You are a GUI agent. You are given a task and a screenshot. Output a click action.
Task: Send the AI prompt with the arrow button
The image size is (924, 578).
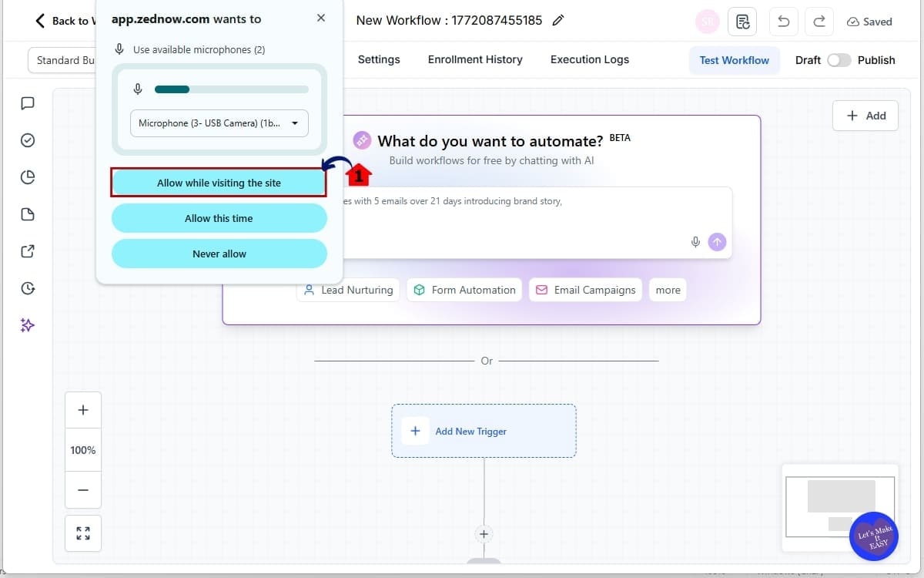717,241
